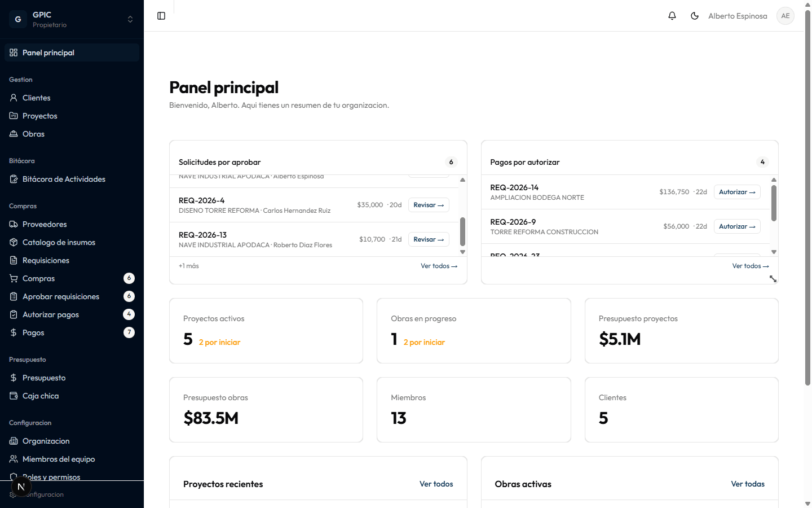Toggle the sidebar panel icon
Viewport: 812px width, 508px height.
coord(161,16)
